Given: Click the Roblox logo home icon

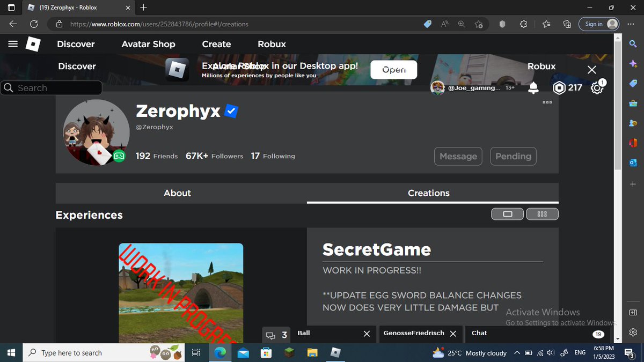Looking at the screenshot, I should (33, 44).
